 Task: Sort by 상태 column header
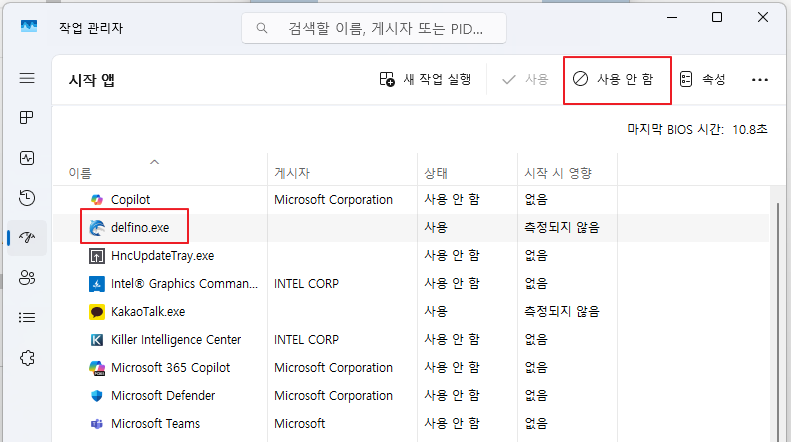point(436,173)
